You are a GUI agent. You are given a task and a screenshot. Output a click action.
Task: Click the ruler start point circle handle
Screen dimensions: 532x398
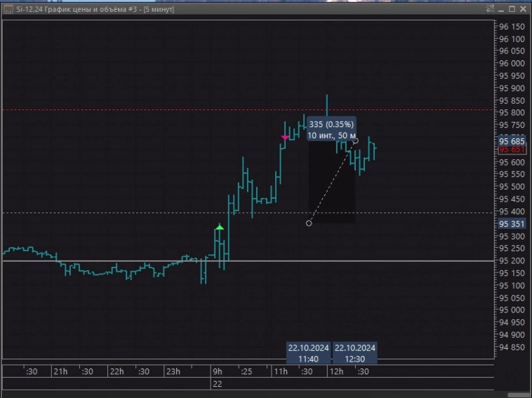(309, 223)
